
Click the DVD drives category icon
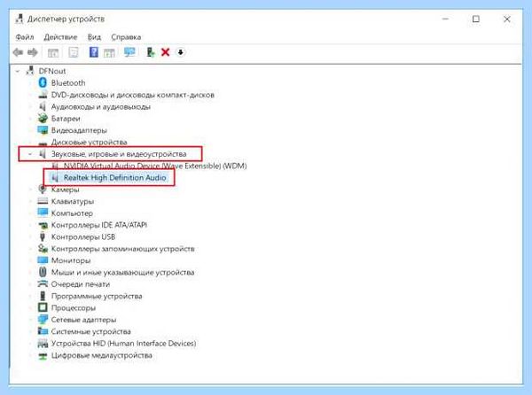(x=43, y=95)
